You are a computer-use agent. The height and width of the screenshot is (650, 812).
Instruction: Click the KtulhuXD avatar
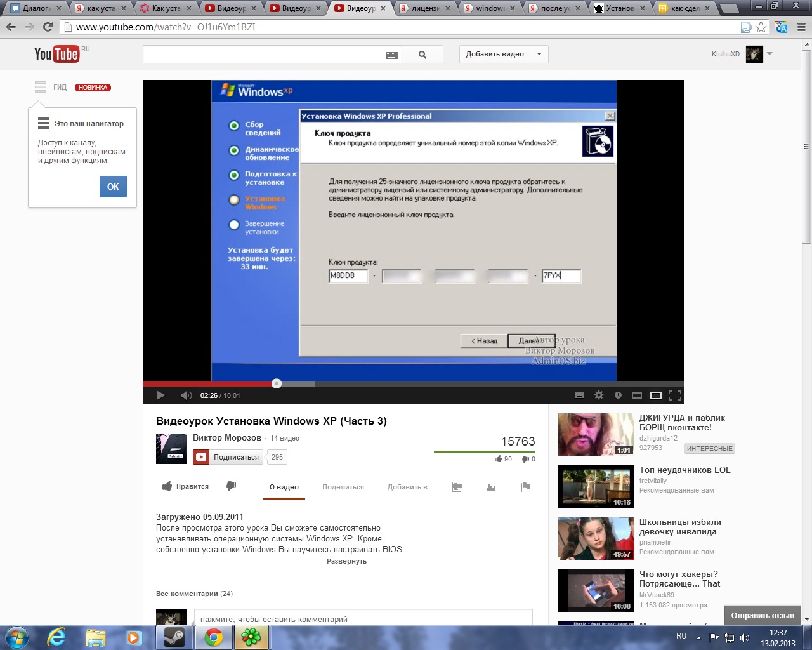coord(754,54)
